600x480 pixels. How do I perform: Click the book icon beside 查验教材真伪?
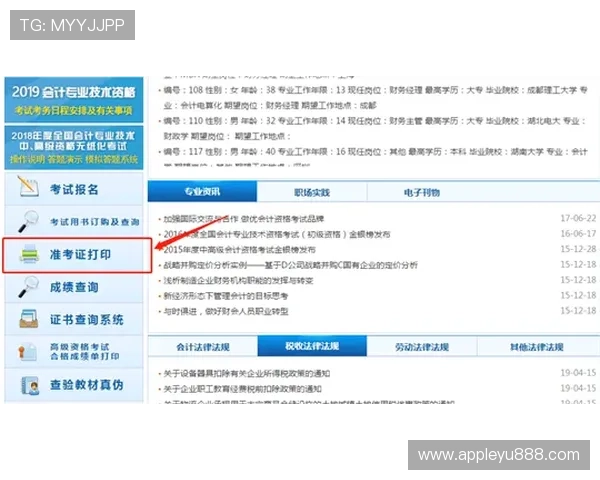(30, 385)
